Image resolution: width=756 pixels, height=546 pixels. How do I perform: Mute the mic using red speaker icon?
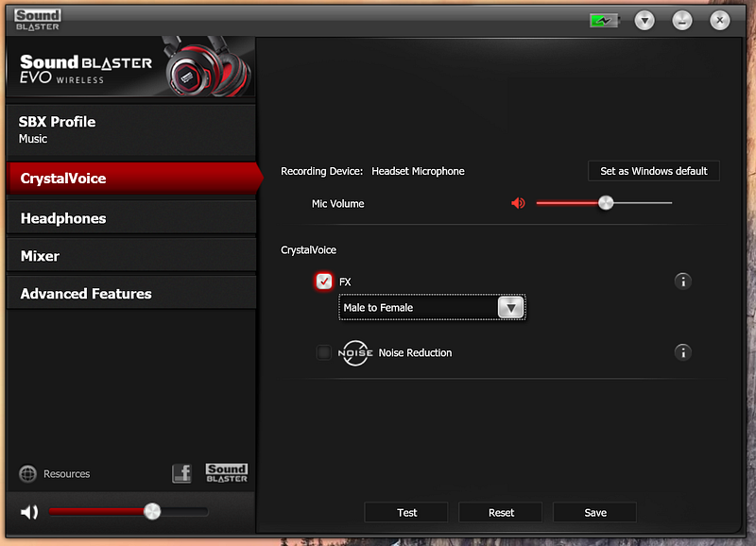click(x=518, y=203)
